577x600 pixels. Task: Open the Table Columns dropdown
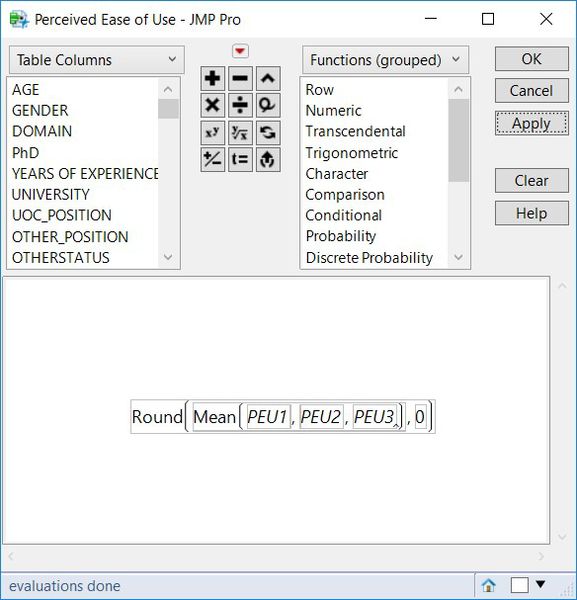[96, 60]
